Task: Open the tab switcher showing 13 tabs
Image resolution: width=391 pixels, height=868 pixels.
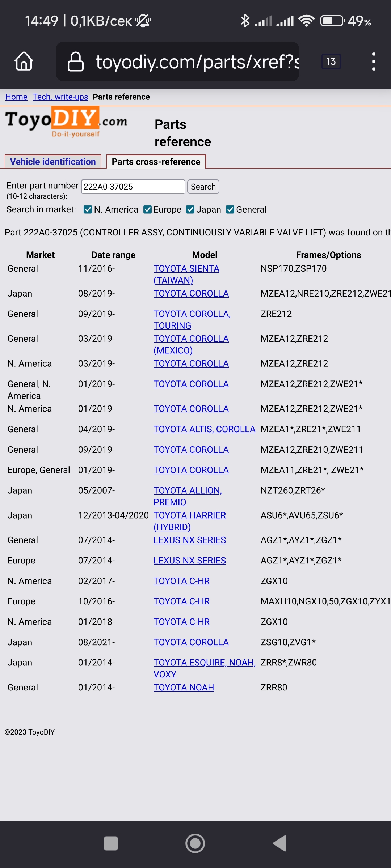Action: tap(331, 61)
